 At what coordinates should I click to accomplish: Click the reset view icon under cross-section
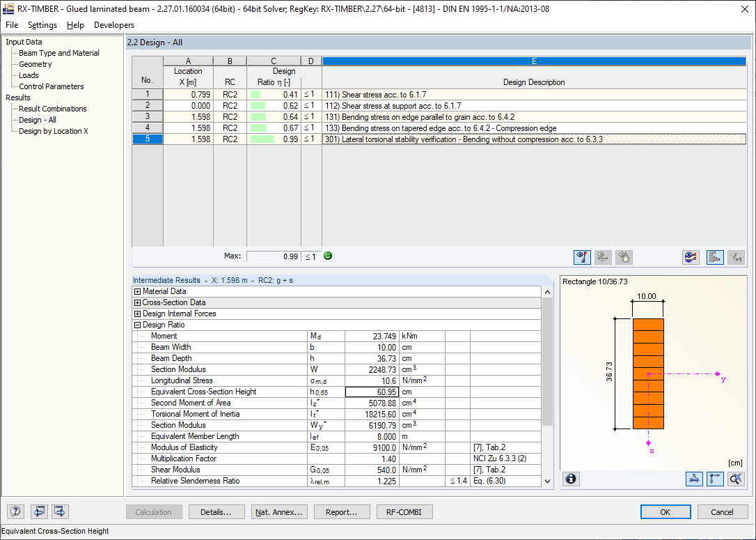[x=736, y=479]
